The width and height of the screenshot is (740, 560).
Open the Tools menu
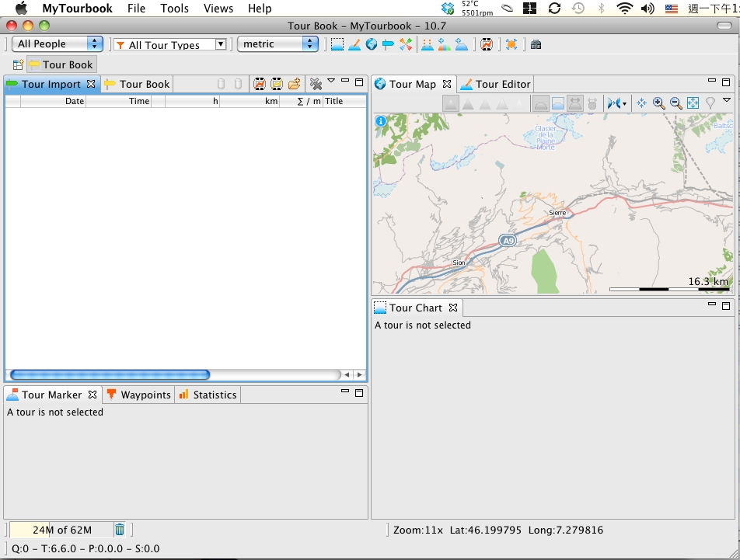(174, 9)
